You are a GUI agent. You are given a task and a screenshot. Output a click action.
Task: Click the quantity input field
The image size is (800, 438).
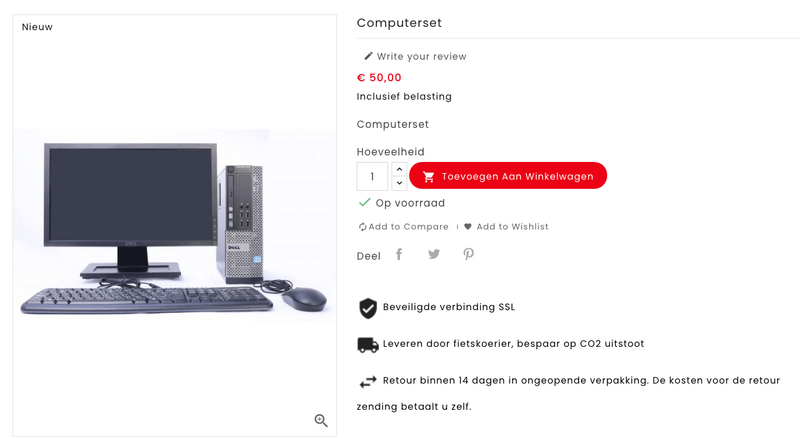(x=373, y=176)
